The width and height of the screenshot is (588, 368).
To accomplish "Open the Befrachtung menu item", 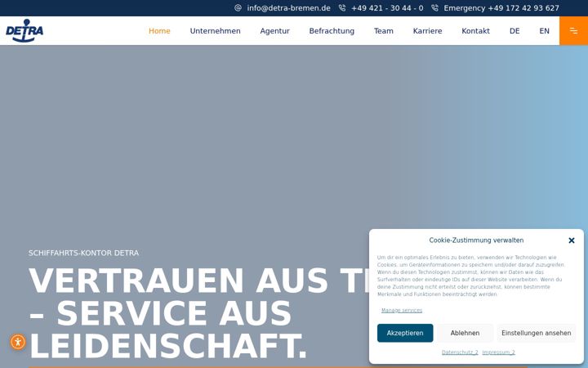I will tap(332, 31).
